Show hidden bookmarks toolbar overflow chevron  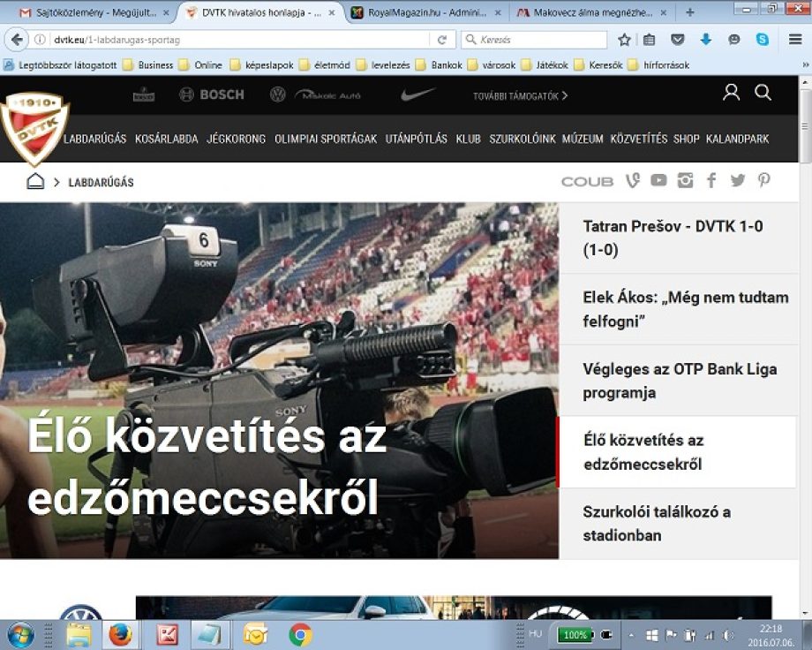click(x=804, y=64)
